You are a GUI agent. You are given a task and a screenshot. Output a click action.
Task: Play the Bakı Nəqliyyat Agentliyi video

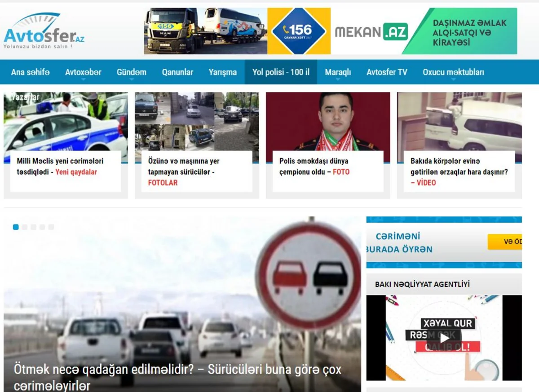tap(444, 338)
